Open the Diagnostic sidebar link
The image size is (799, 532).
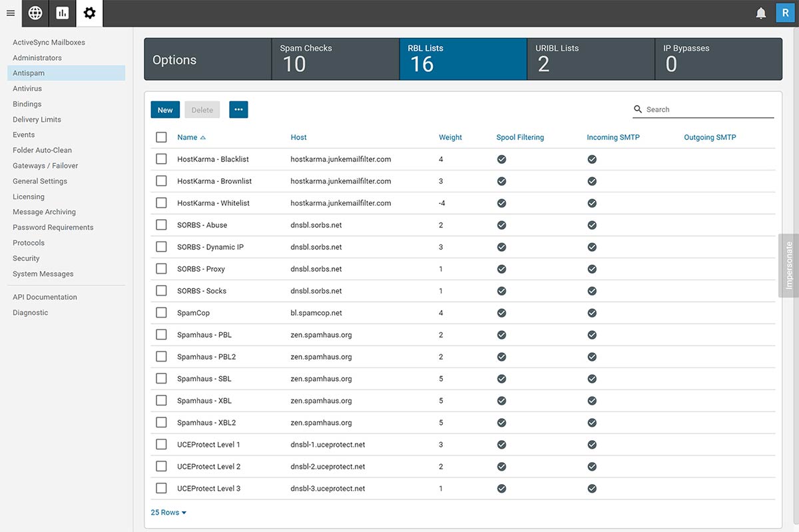(x=31, y=312)
